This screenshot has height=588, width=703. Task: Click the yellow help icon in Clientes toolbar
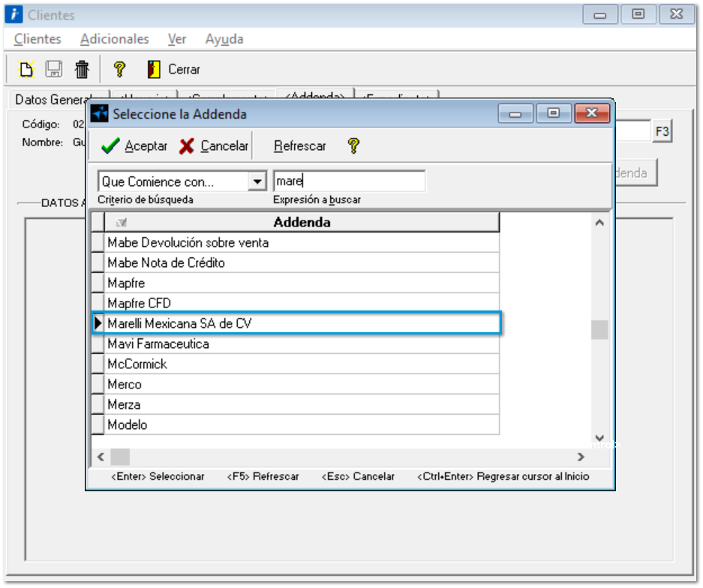tap(119, 70)
